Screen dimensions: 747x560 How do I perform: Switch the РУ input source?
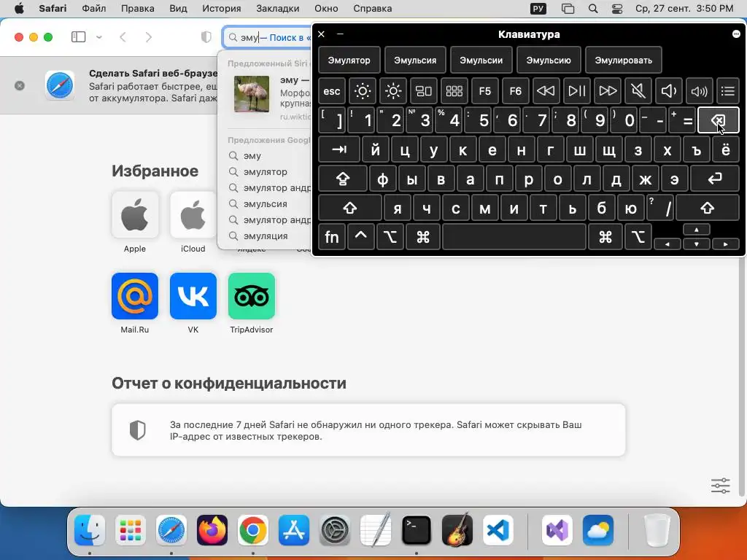click(x=538, y=9)
